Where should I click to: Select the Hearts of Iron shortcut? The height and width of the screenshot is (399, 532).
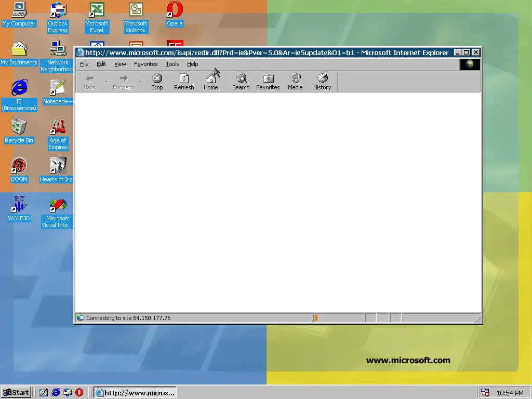point(57,170)
